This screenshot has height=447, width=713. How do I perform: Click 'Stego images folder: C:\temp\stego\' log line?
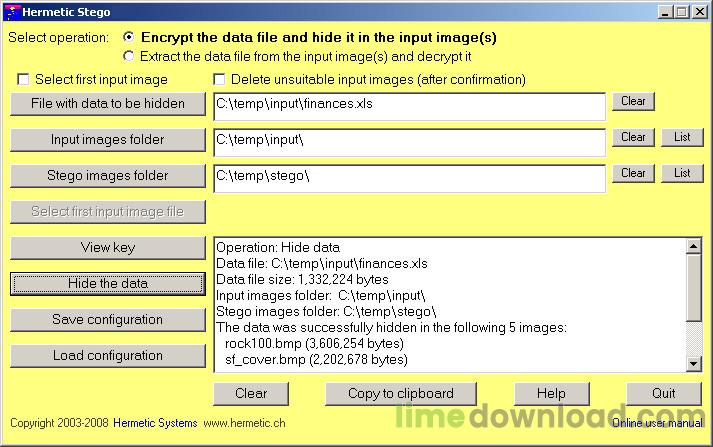326,311
